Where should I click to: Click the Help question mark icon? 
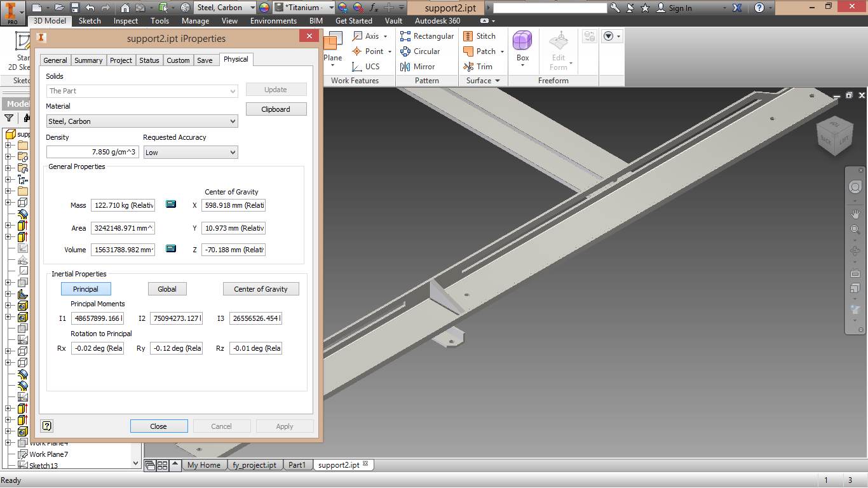click(x=759, y=8)
